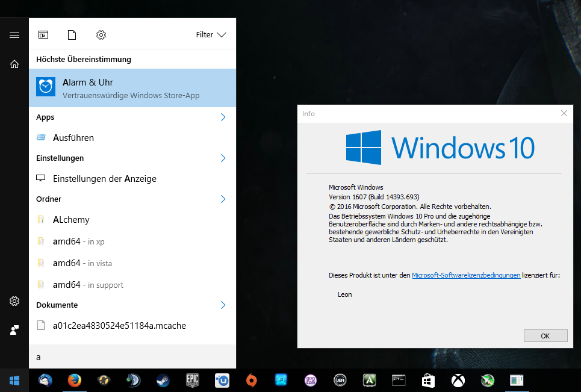Select the Ordner section header

tap(49, 199)
